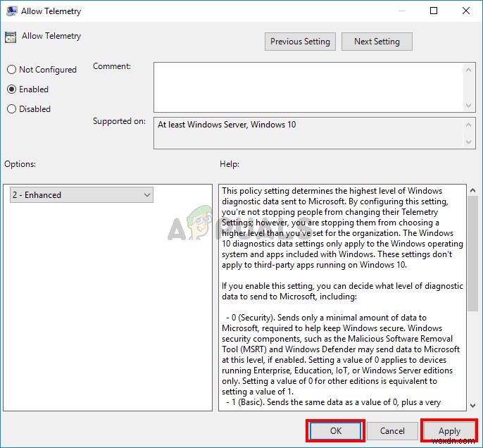Click the Allow Telemetry title bar icon
The width and height of the screenshot is (483, 448).
(x=12, y=11)
